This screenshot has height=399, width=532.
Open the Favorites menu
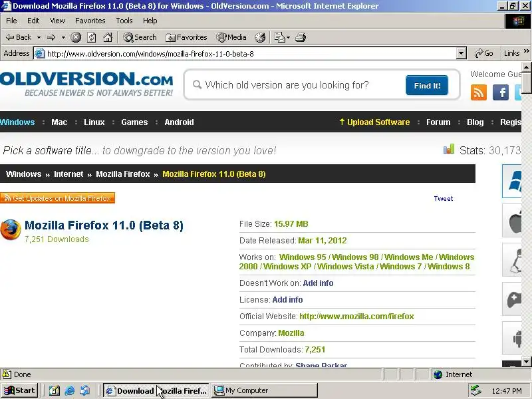(x=90, y=21)
